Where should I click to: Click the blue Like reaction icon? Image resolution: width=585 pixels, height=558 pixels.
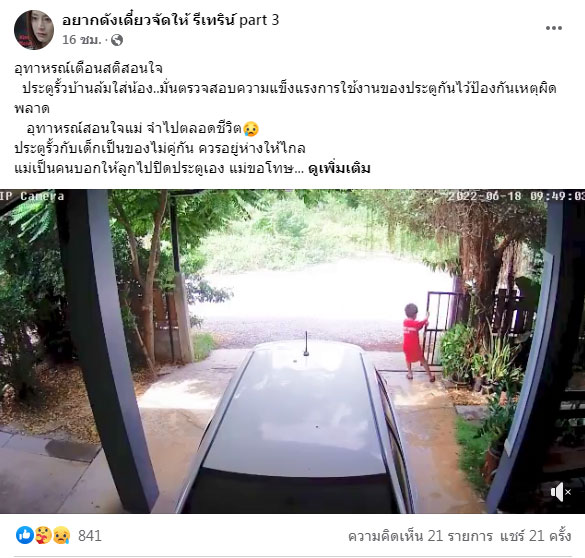(x=25, y=536)
